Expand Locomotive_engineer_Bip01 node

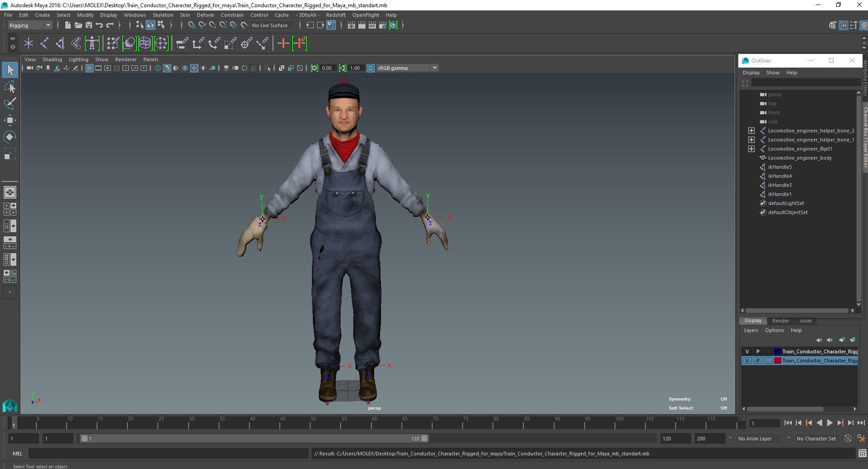tap(751, 149)
